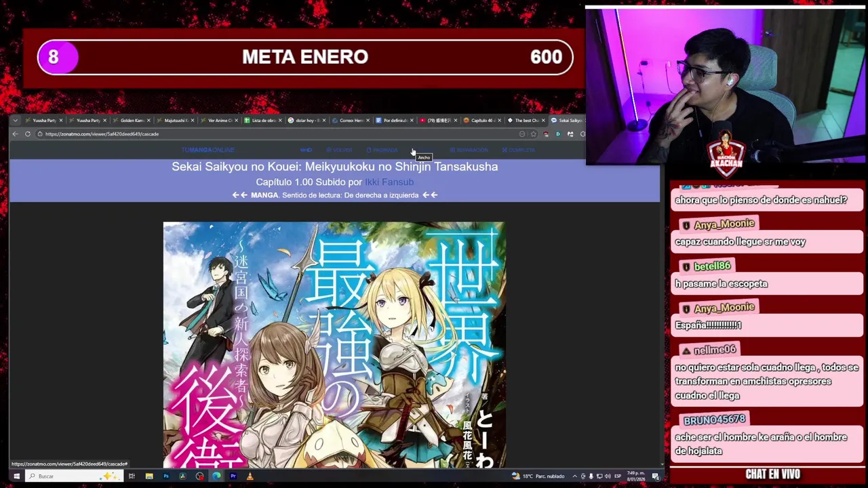Click the browser zoom indicator in address bar
This screenshot has width=868, height=488.
click(522, 134)
